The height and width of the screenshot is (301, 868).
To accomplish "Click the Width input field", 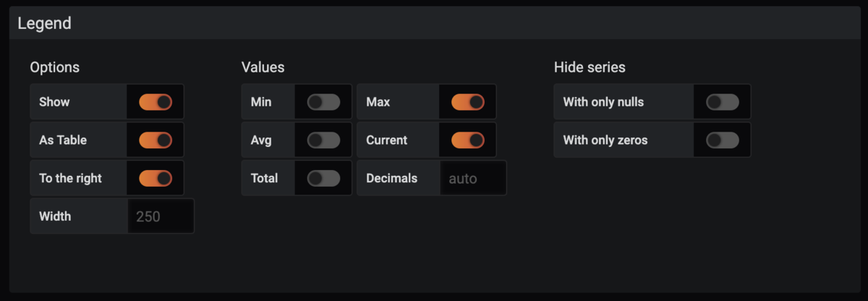I will click(161, 216).
